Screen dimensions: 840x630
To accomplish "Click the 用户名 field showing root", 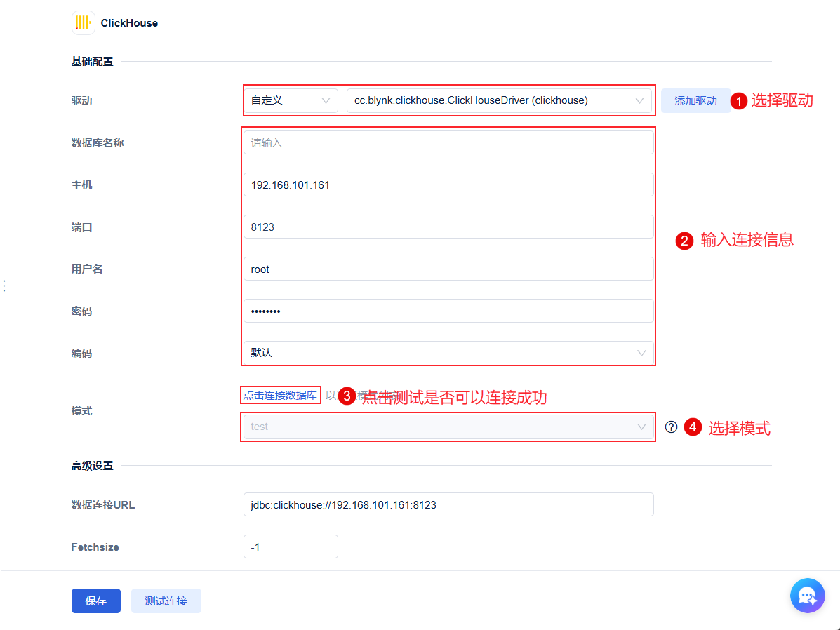I will click(x=448, y=269).
